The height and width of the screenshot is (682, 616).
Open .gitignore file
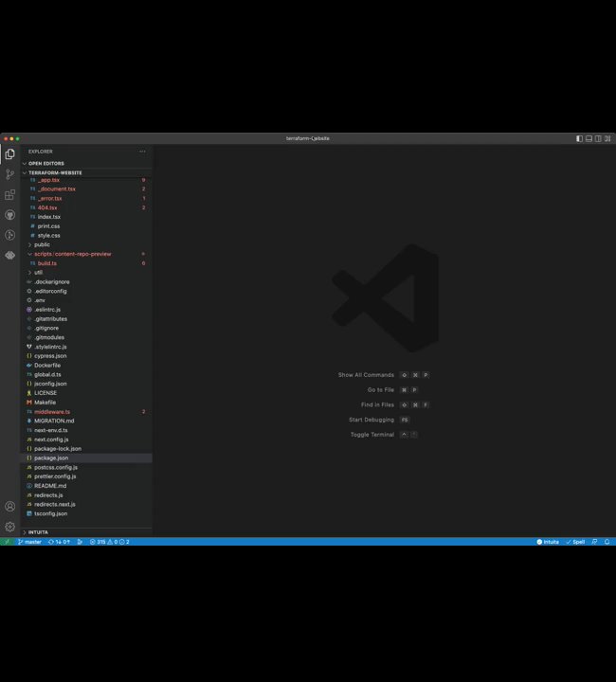coord(86,328)
